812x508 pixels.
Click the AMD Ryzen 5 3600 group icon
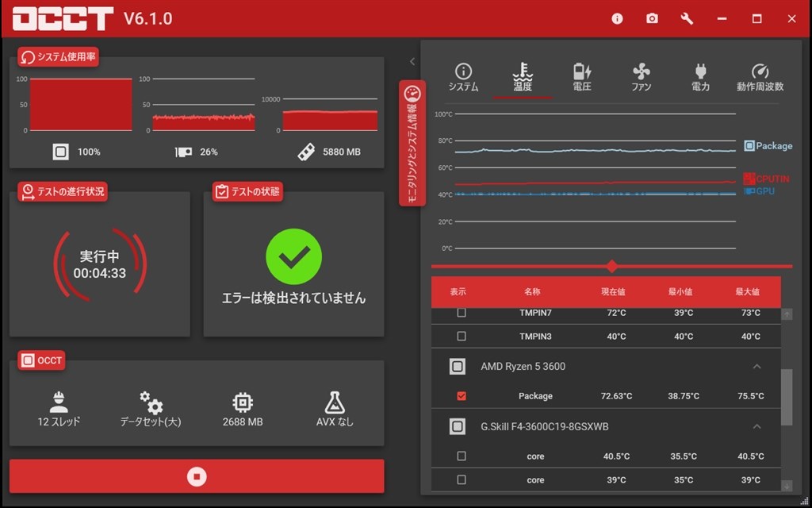pyautogui.click(x=458, y=367)
